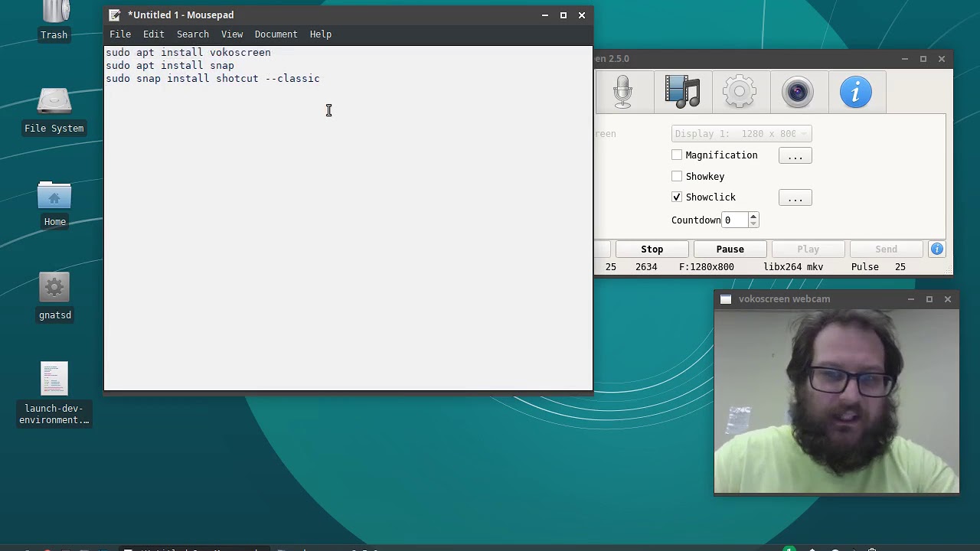Click the greyed Play button

[808, 249]
